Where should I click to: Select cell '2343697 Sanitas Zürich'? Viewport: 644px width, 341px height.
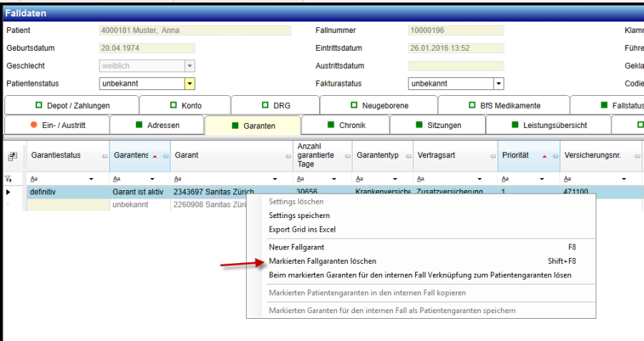(232, 192)
